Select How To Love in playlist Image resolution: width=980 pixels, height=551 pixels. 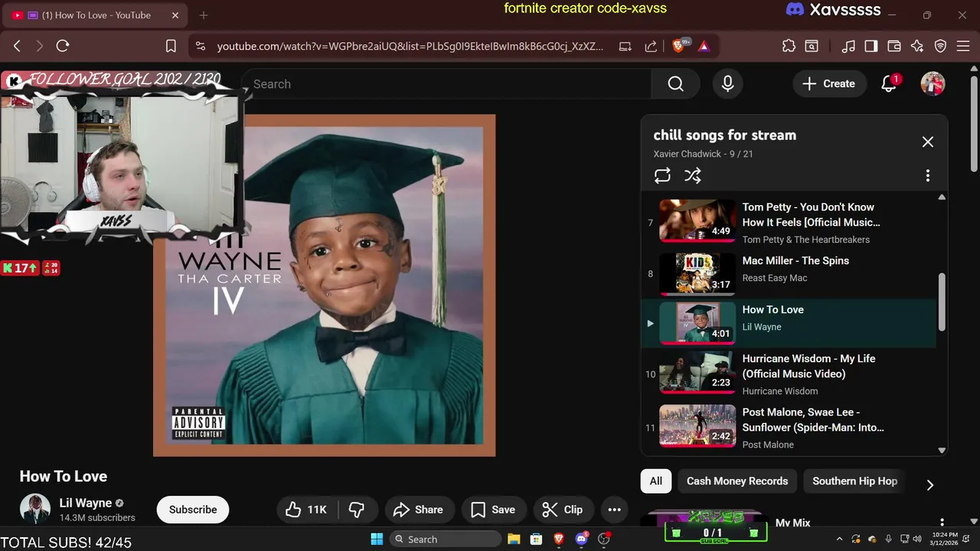point(789,323)
